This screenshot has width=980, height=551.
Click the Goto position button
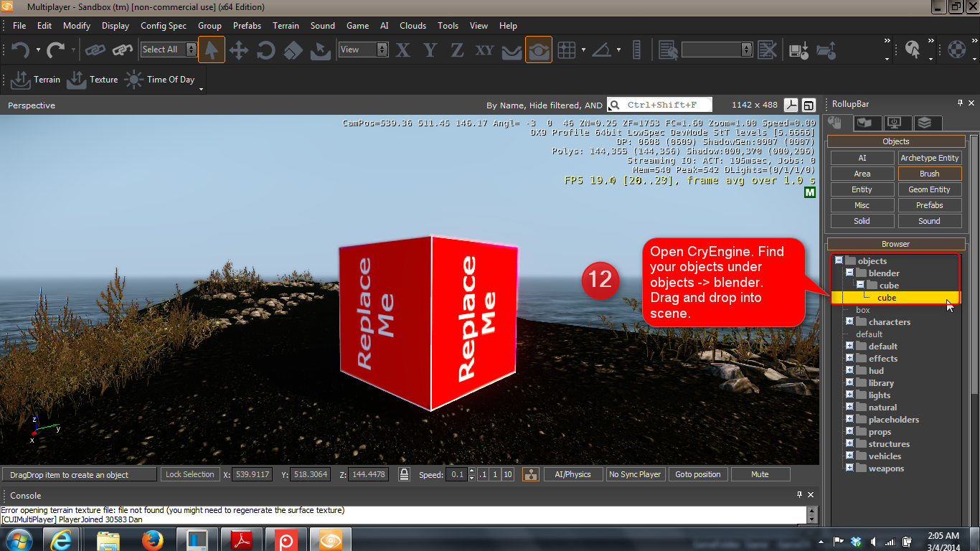[697, 474]
